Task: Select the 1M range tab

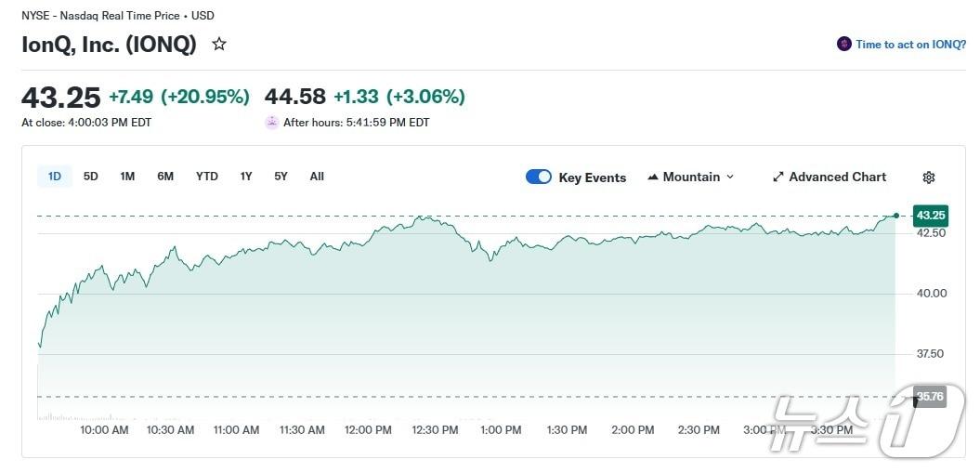Action: point(127,177)
